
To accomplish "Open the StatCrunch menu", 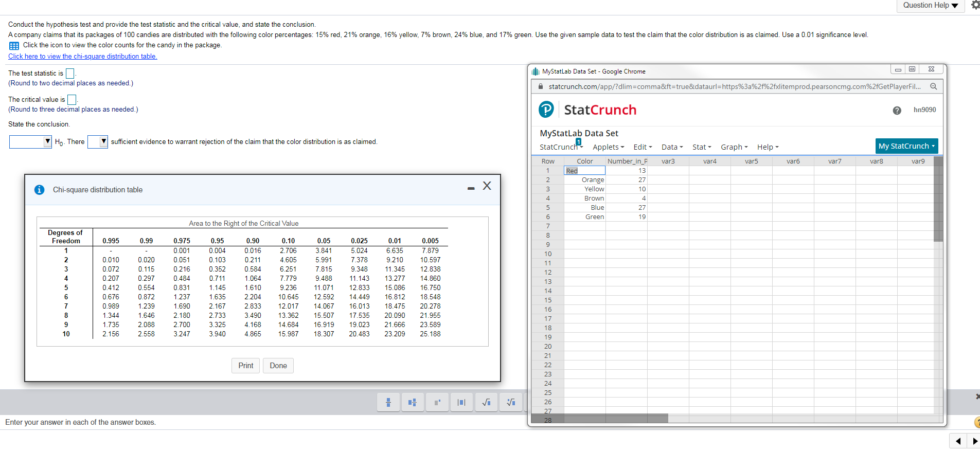I will [x=561, y=147].
